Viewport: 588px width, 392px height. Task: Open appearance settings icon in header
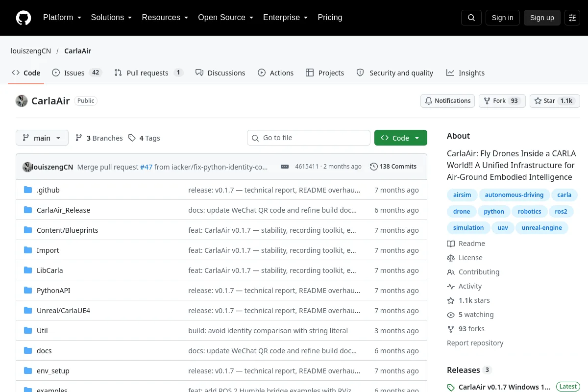tap(572, 18)
